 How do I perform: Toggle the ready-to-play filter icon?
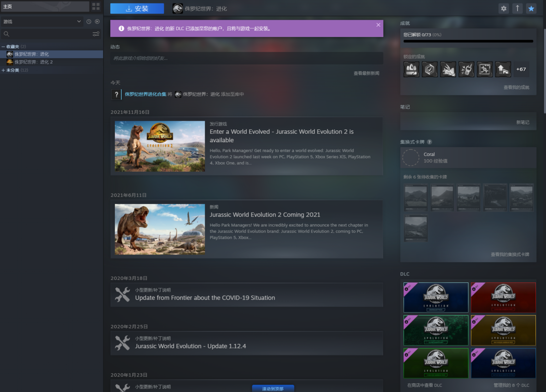97,22
